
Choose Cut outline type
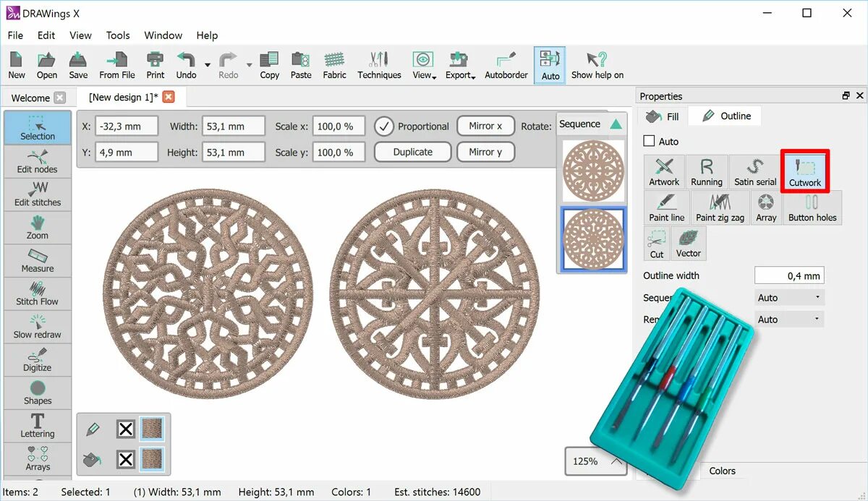[657, 244]
